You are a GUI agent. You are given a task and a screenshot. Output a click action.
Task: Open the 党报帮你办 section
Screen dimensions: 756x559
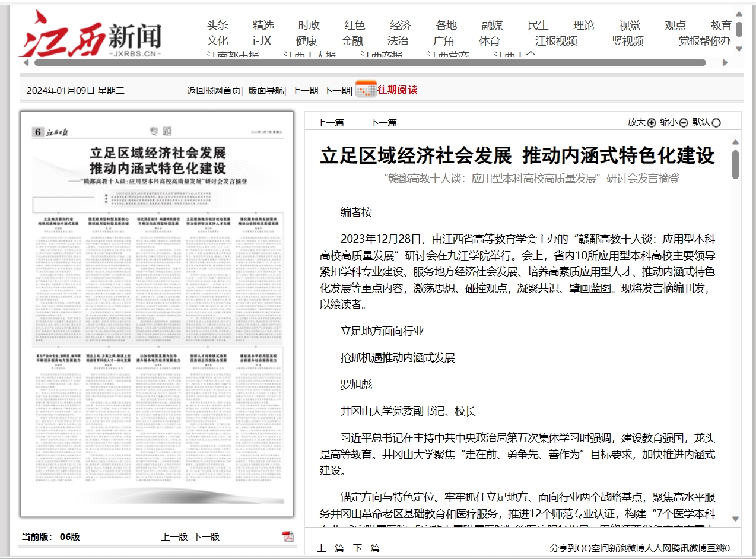(x=705, y=41)
